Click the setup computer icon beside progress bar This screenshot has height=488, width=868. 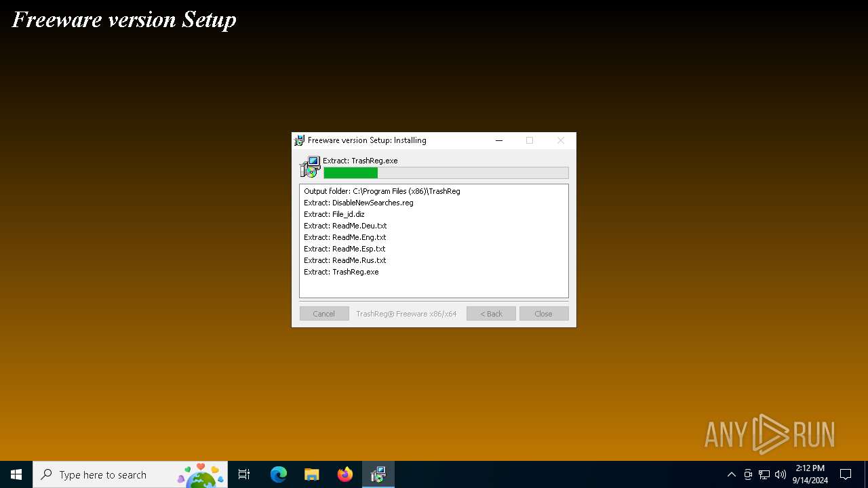(311, 167)
